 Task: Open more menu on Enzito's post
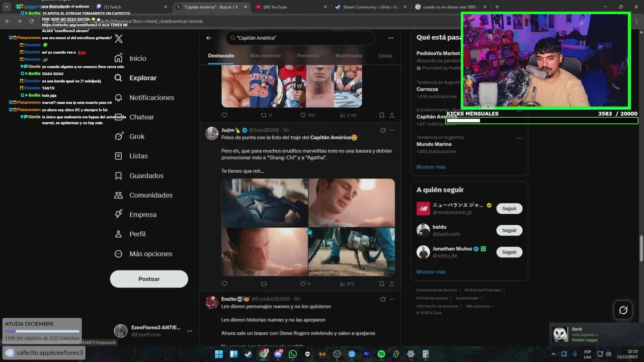click(392, 299)
